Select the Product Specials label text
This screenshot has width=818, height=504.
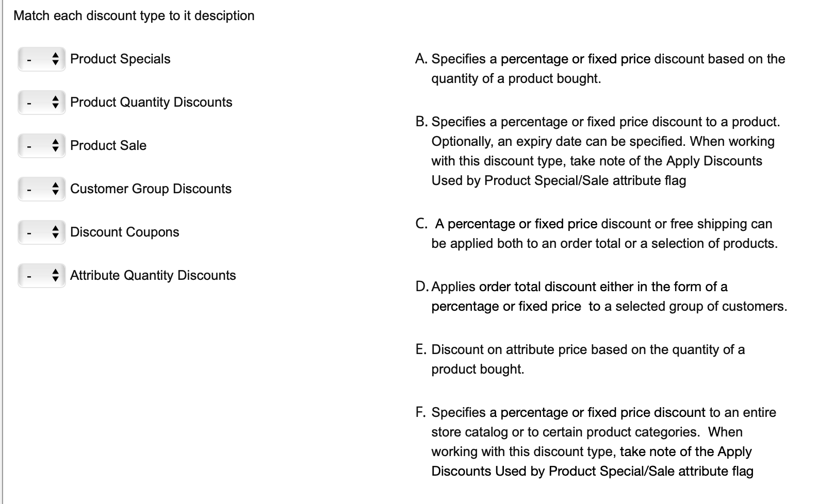tap(120, 59)
